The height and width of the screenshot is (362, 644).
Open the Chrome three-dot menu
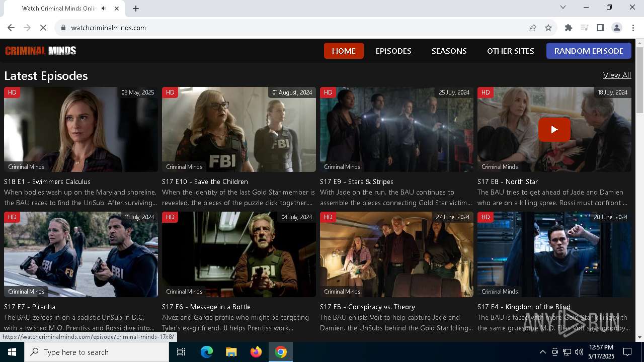pyautogui.click(x=633, y=28)
